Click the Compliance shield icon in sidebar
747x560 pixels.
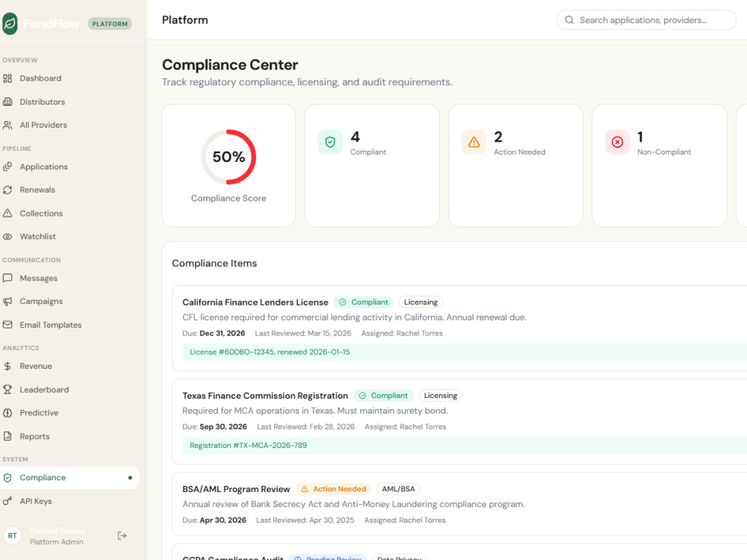7,478
